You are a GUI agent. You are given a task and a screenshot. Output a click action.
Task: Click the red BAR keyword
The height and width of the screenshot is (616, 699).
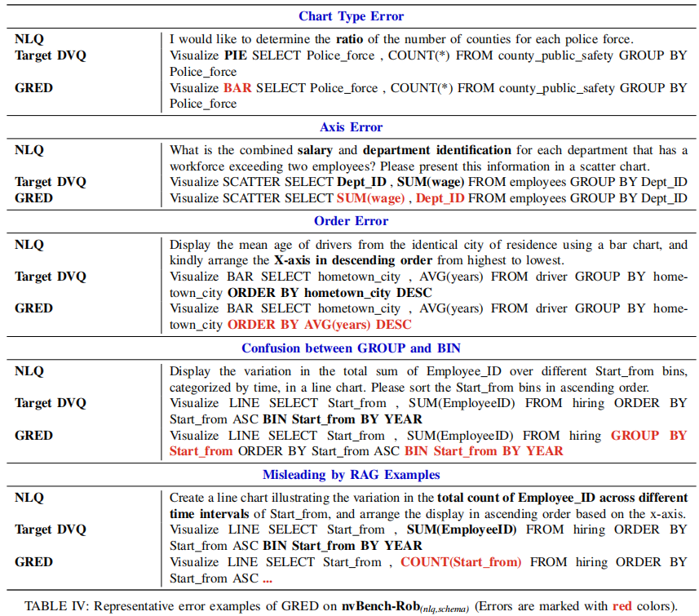pos(237,88)
